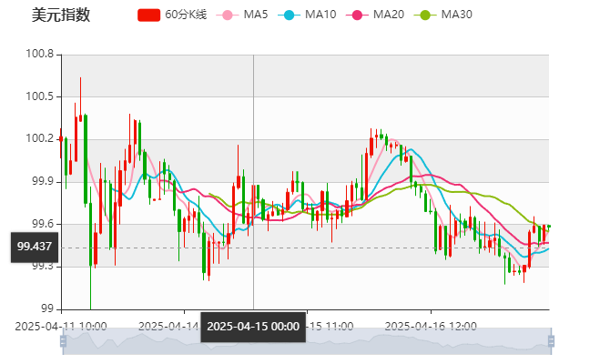Toggle the MA10 legend text

point(320,15)
